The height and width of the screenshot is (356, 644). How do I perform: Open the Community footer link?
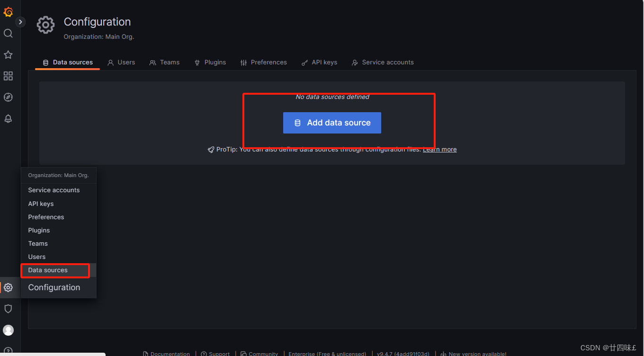tap(263, 353)
